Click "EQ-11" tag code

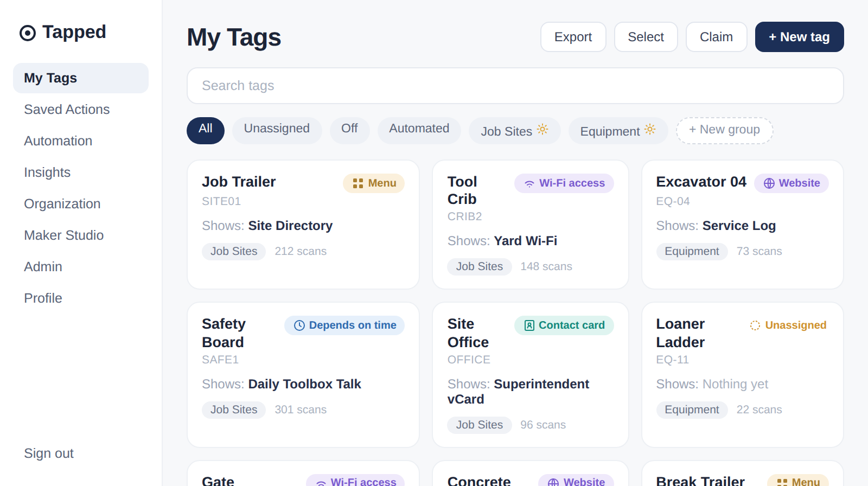point(672,360)
